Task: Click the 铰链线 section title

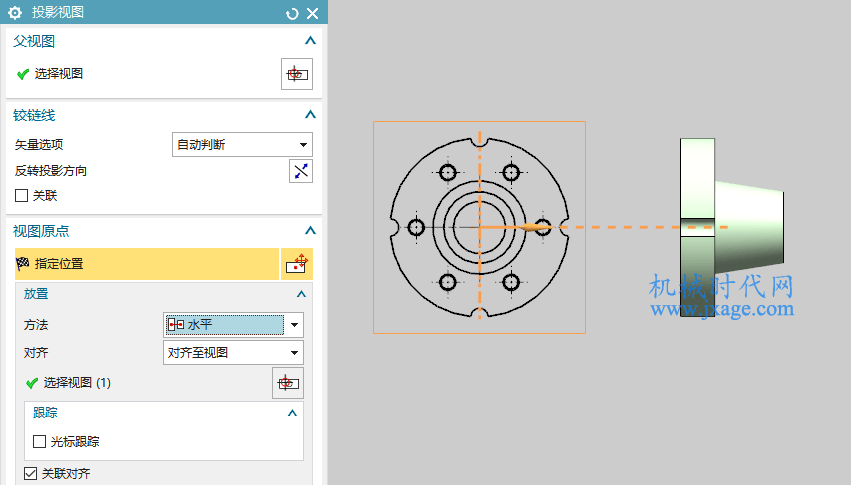Action: [x=34, y=115]
